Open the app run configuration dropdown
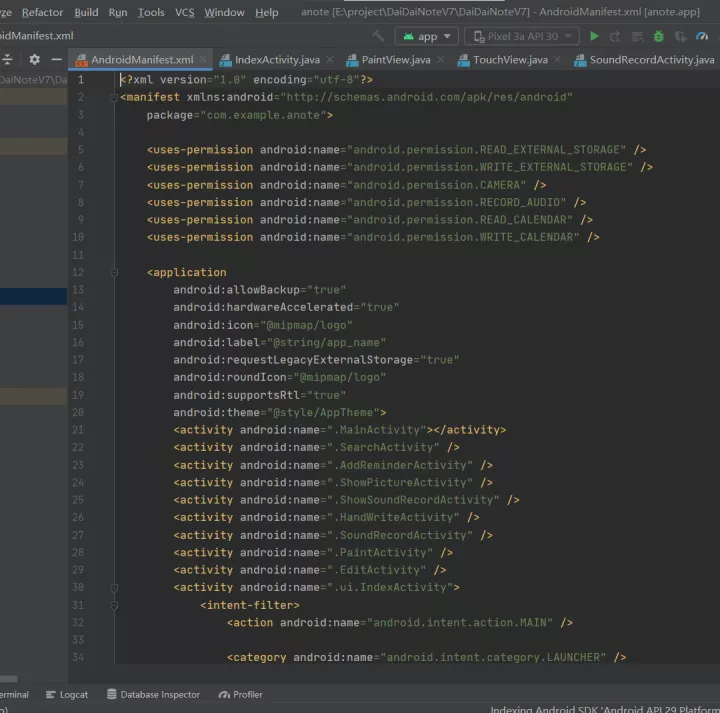Image resolution: width=720 pixels, height=713 pixels. (x=427, y=36)
